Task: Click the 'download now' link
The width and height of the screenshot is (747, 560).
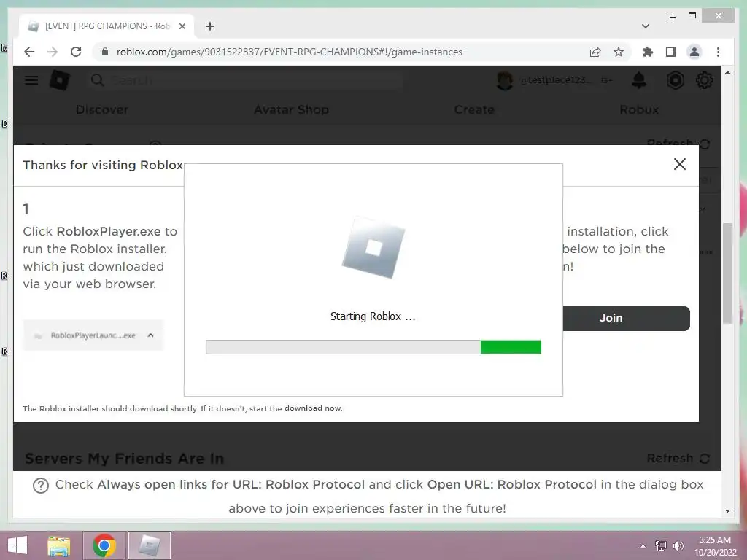Action: click(313, 408)
